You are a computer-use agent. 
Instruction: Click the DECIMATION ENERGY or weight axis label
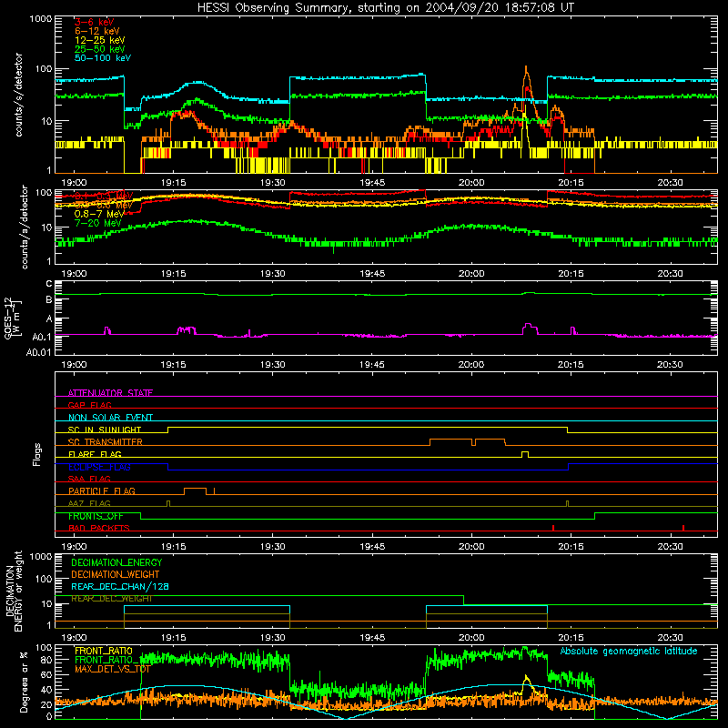pos(14,591)
